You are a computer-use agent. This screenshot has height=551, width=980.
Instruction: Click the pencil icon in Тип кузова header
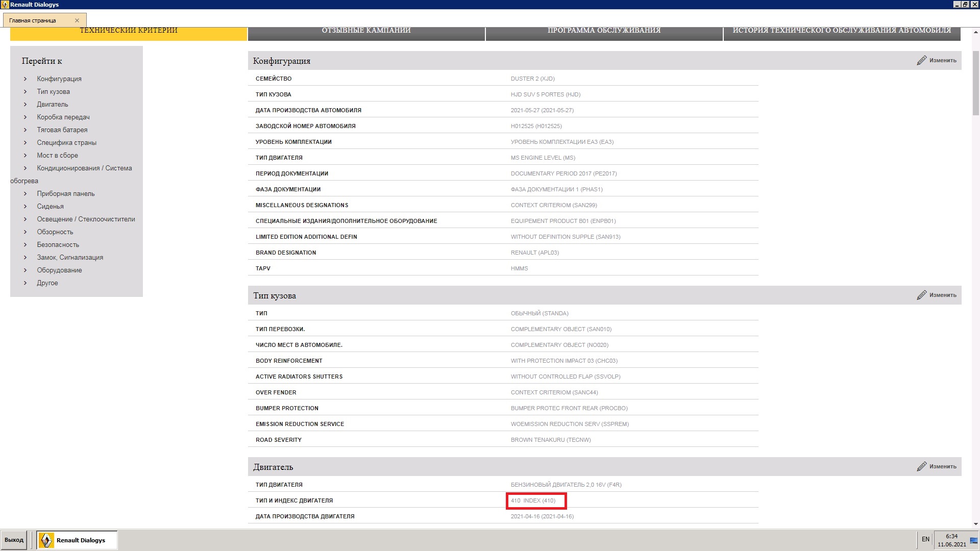pos(921,295)
